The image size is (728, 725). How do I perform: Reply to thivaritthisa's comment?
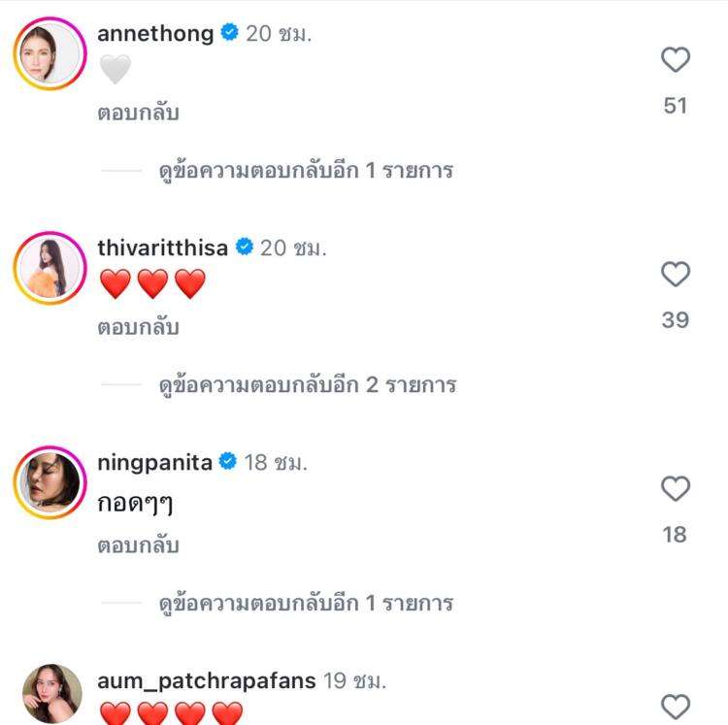tap(139, 327)
